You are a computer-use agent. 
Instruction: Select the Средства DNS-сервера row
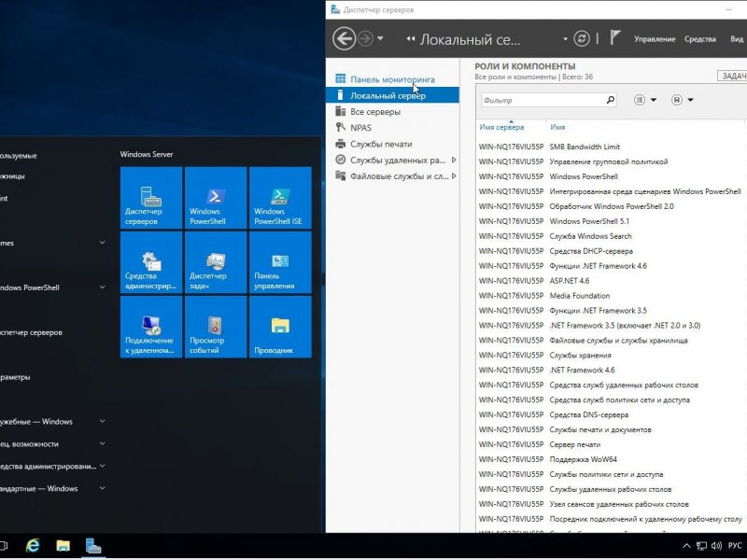(611, 414)
